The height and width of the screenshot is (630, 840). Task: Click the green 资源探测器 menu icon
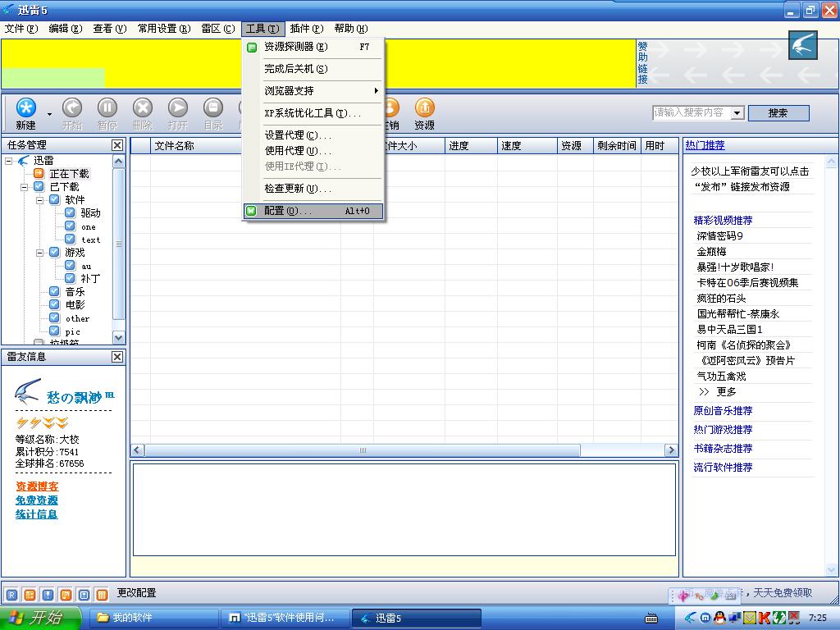[252, 47]
